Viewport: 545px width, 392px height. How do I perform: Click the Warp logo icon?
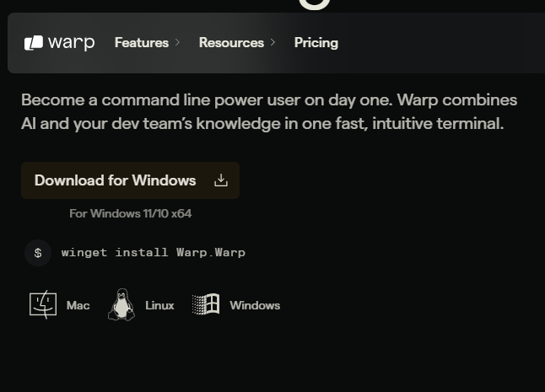coord(34,43)
